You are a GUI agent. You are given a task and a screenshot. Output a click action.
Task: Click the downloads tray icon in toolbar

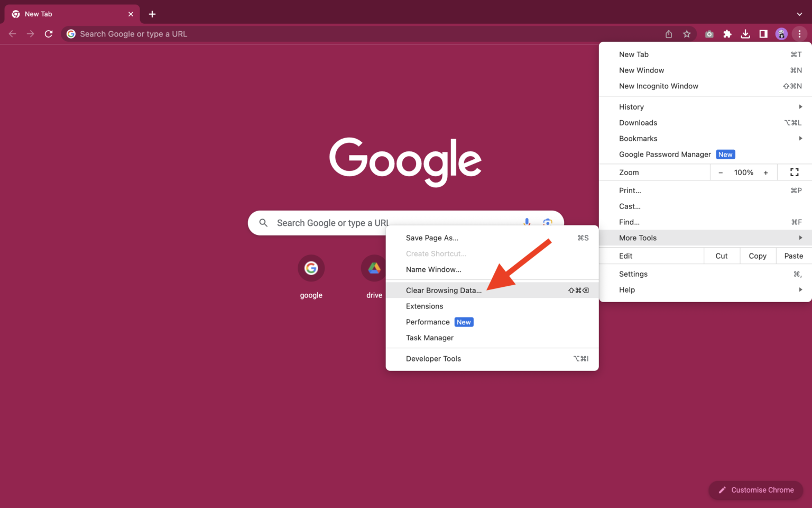point(745,34)
